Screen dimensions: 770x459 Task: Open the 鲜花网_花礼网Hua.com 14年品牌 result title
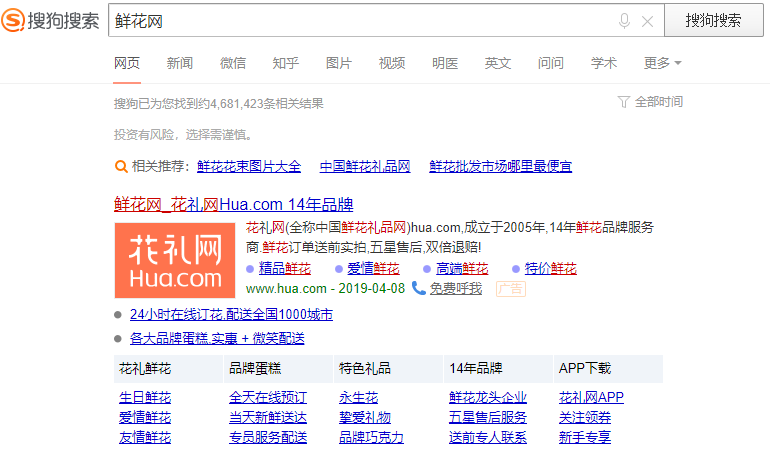click(234, 204)
